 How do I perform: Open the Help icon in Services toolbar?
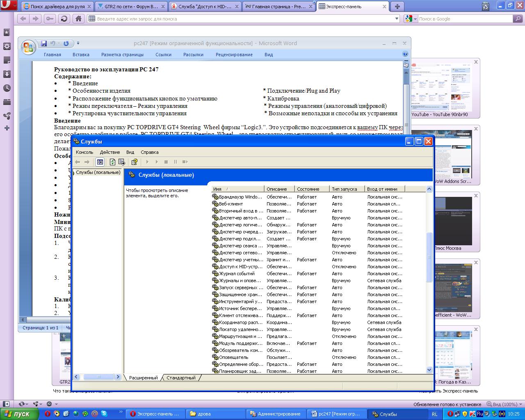134,162
